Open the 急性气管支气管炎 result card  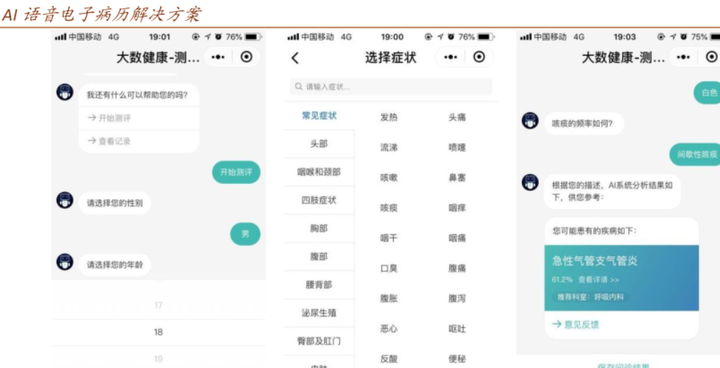622,278
